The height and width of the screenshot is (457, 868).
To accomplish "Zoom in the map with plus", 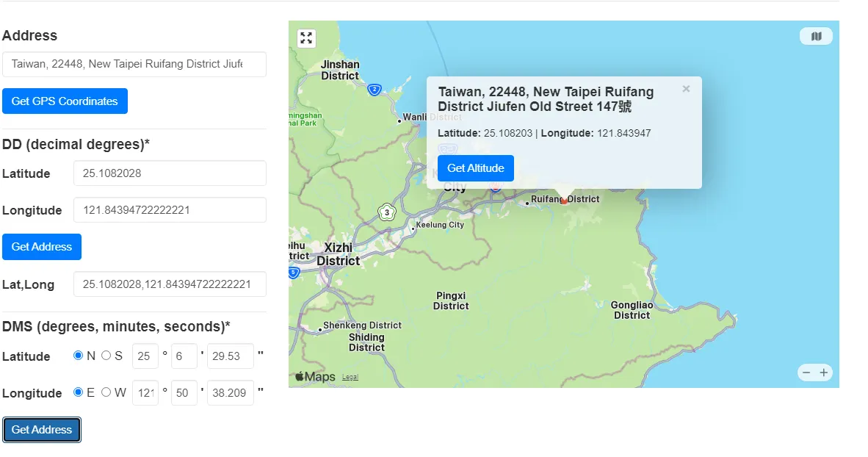I will [x=824, y=373].
